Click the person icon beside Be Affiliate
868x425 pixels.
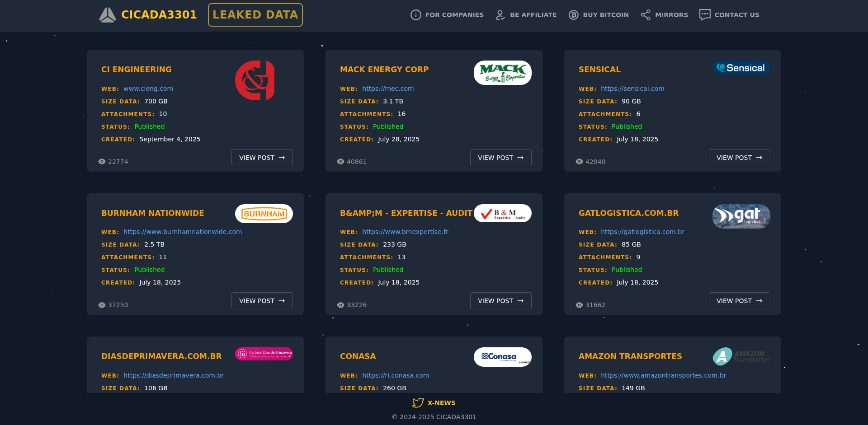(x=500, y=15)
